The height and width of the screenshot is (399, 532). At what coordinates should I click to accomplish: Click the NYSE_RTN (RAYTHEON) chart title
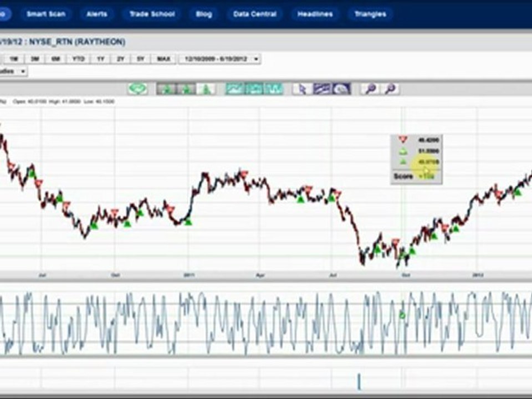pos(78,42)
